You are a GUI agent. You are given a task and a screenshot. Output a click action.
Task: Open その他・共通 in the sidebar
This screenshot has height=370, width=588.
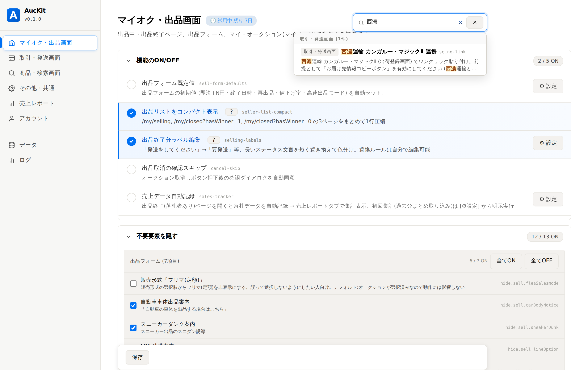[x=50, y=88]
